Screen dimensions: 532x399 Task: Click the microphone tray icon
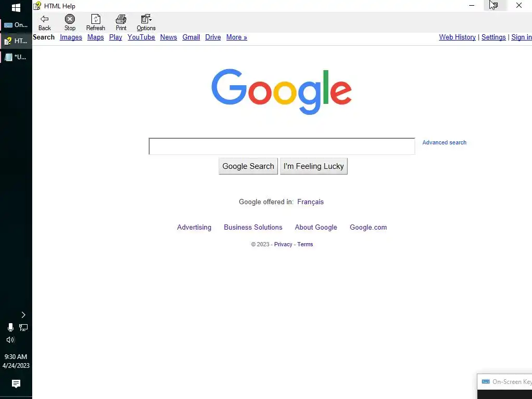click(10, 327)
